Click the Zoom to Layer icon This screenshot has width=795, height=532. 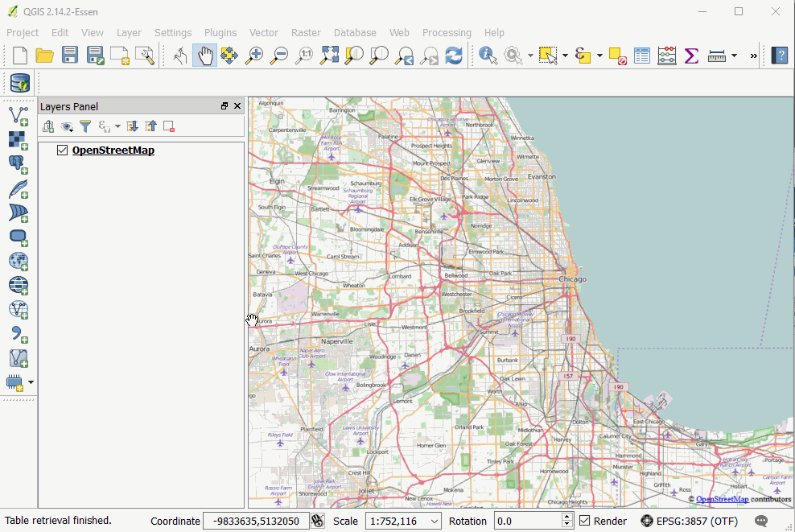379,55
